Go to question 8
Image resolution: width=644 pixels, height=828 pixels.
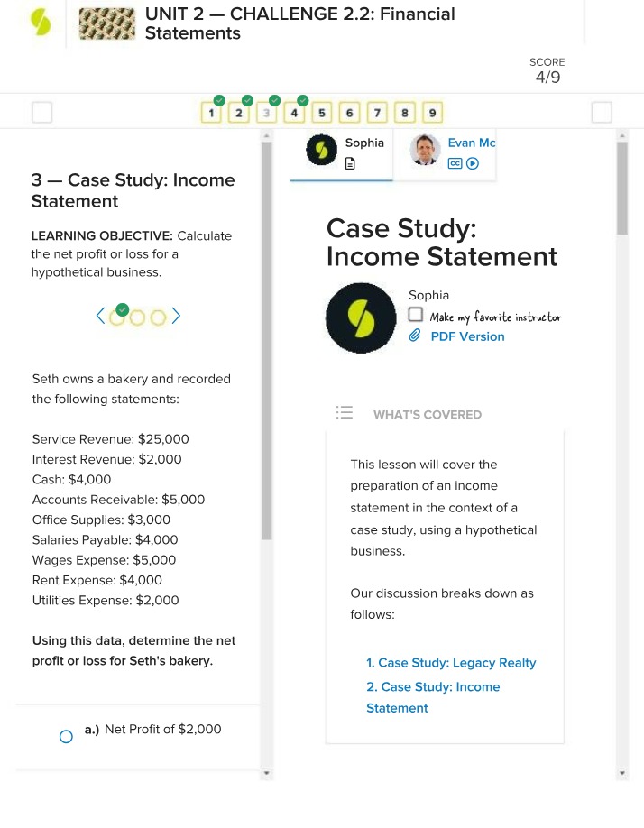[x=405, y=113]
